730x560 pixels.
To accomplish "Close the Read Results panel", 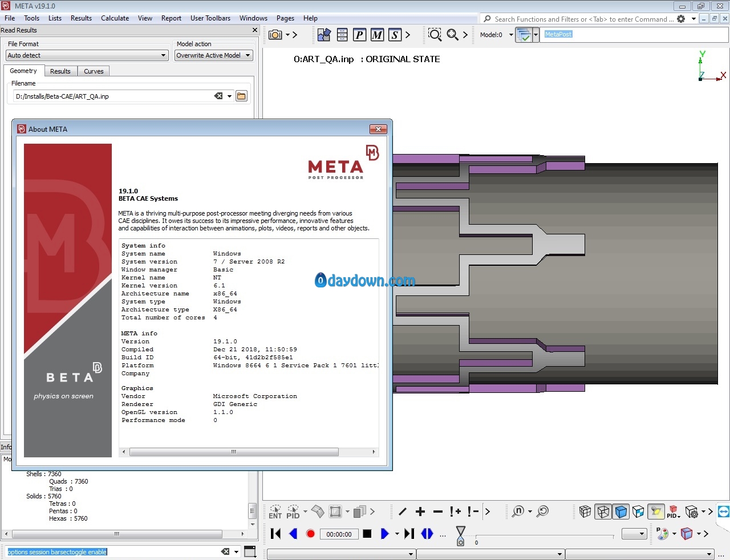I will point(255,30).
